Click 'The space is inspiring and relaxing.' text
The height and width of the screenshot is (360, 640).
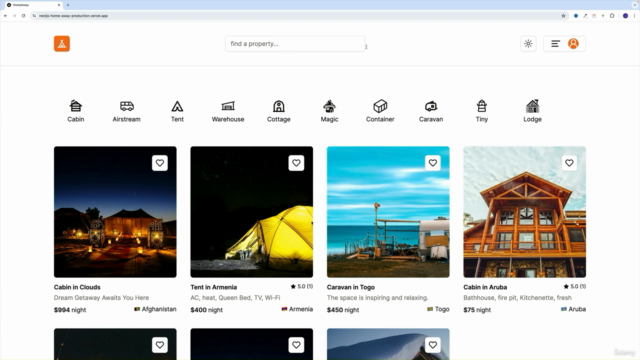pos(378,298)
